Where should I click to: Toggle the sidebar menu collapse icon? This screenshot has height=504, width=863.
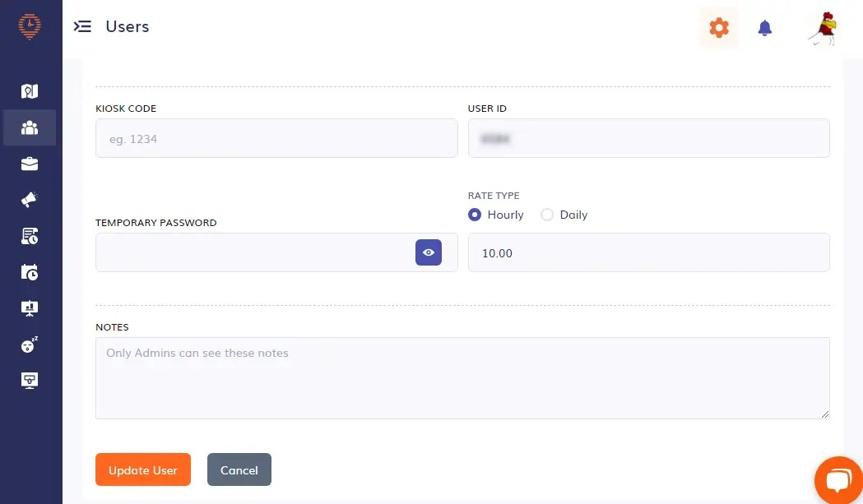coord(82,26)
